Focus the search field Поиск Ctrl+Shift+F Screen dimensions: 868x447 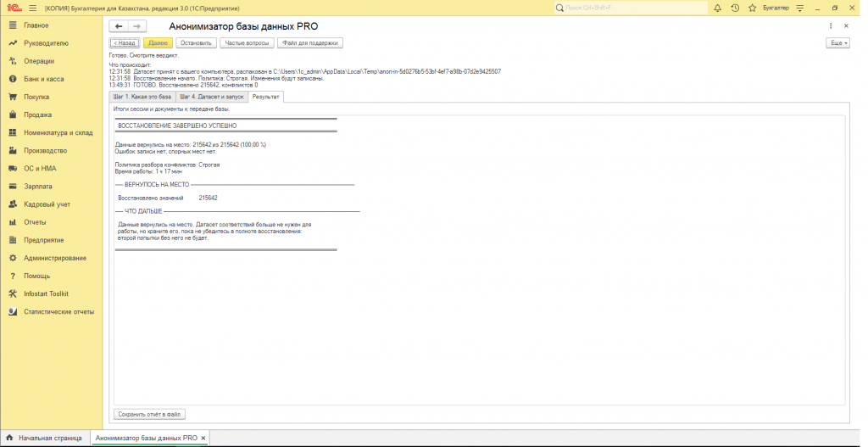[x=631, y=8]
